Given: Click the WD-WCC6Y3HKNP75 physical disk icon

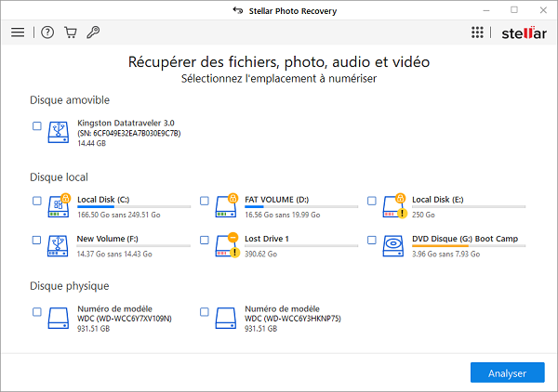Looking at the screenshot, I should [226, 318].
